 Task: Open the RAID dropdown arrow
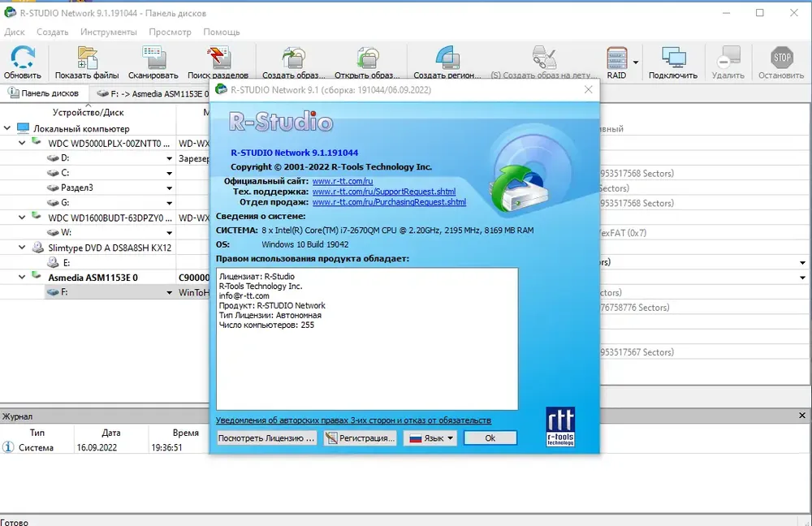point(636,63)
